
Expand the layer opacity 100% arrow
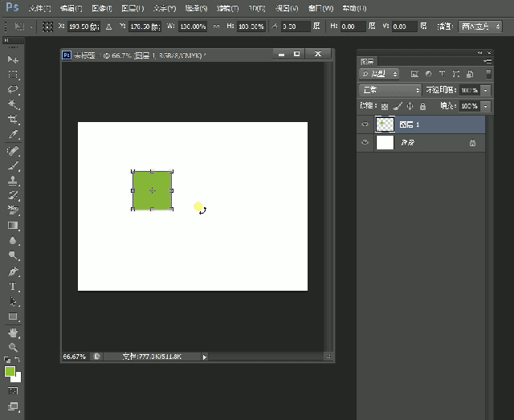[x=486, y=90]
